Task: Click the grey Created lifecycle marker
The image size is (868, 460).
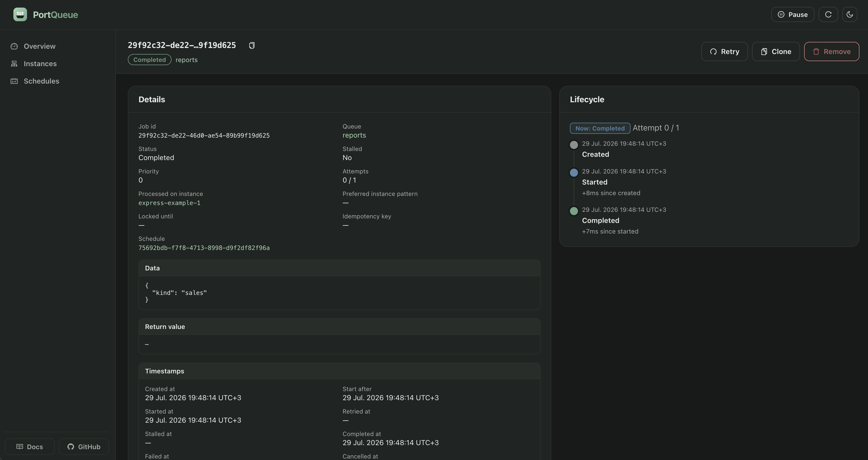Action: click(574, 145)
